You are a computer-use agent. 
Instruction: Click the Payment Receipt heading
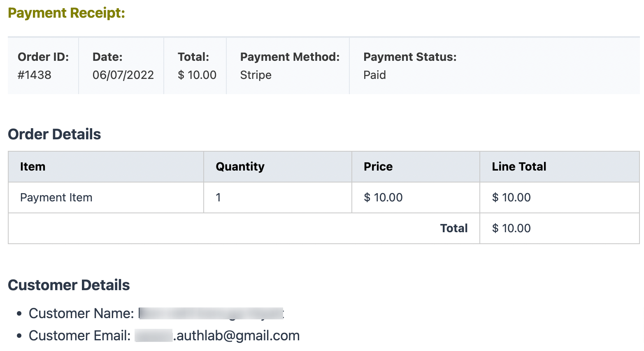tap(66, 13)
